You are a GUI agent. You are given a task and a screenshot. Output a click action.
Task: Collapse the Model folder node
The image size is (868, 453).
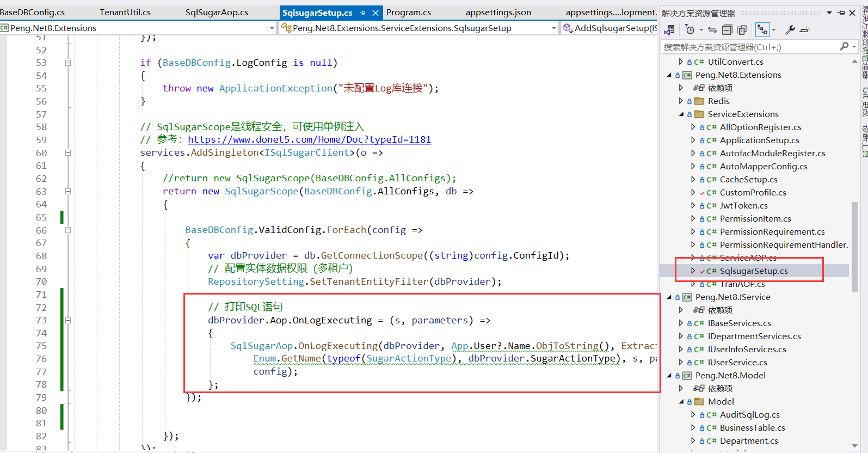coord(681,402)
